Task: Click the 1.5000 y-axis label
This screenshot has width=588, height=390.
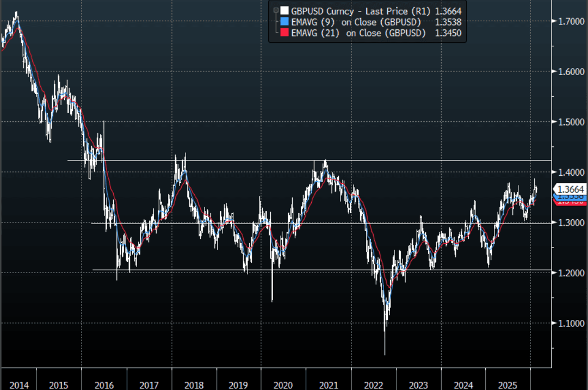Action: click(x=571, y=122)
